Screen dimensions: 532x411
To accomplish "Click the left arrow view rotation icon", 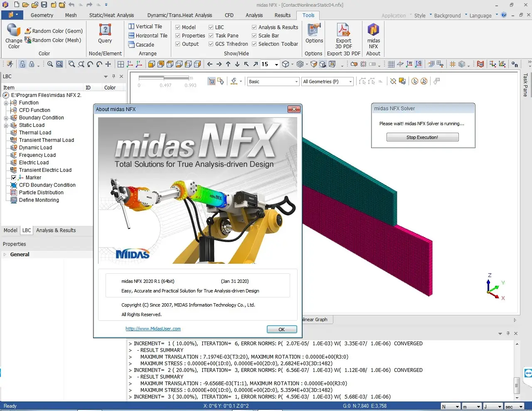I will (209, 64).
